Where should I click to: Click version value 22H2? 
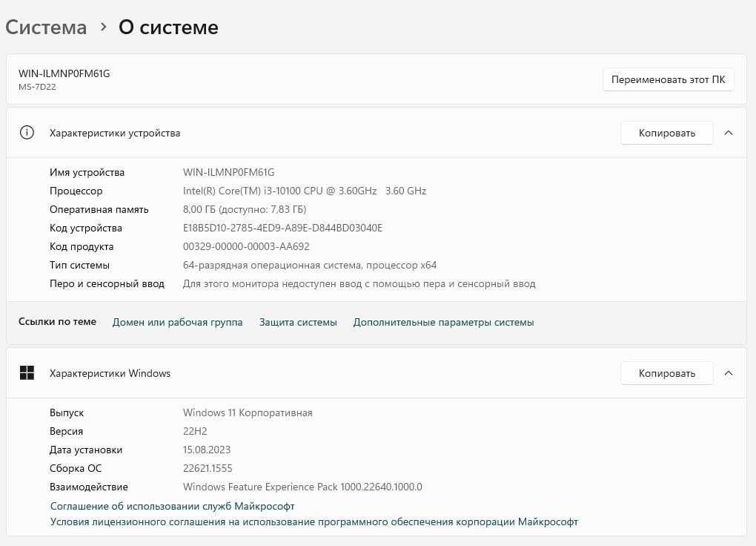pos(195,431)
